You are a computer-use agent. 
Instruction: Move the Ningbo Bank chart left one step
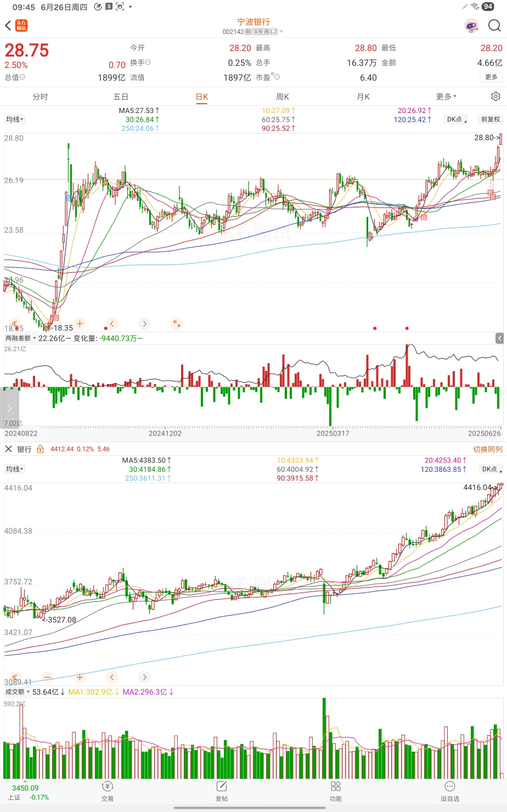(x=112, y=324)
